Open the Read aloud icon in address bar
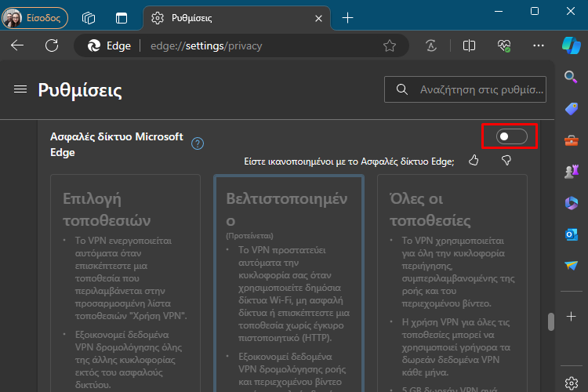This screenshot has width=588, height=392. pyautogui.click(x=431, y=45)
